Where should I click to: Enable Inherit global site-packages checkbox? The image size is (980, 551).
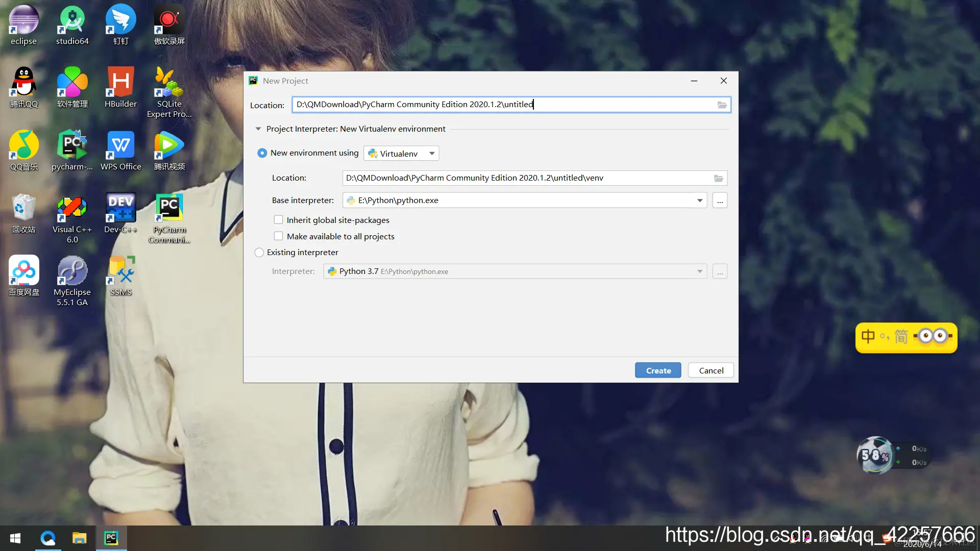point(278,220)
